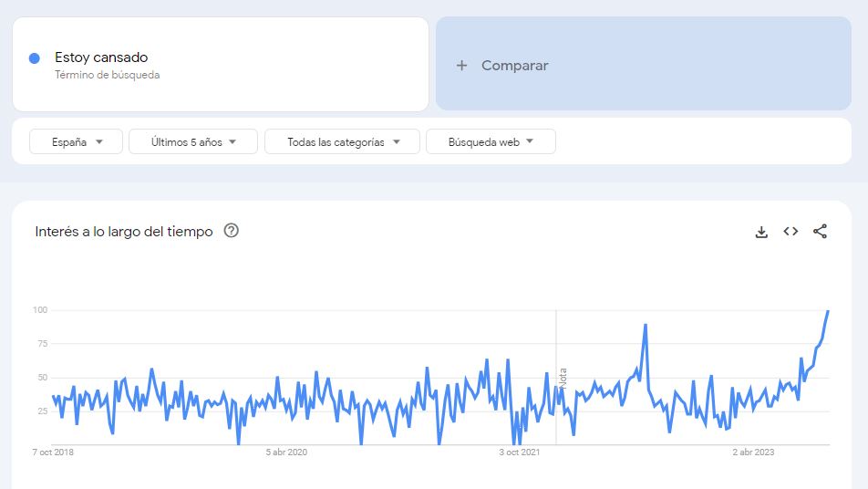Open the Todas las categorías dropdown

point(342,141)
